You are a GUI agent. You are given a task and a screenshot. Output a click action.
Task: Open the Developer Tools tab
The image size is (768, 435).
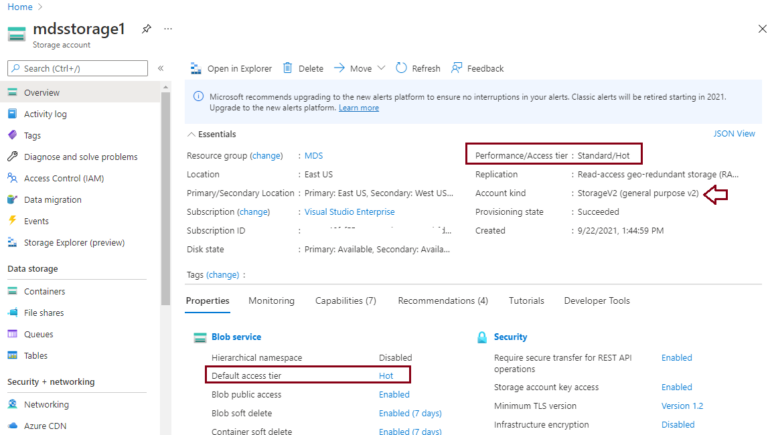pyautogui.click(x=597, y=301)
